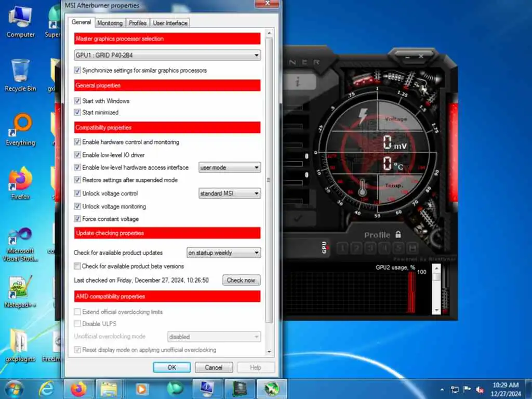This screenshot has height=399, width=532.
Task: Click the Cancel button
Action: pos(214,367)
